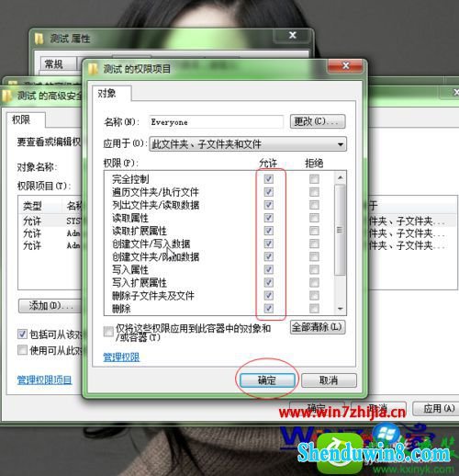Confirm with 确定 in permission entry dialog
Viewport: 459px width, 476px height.
click(267, 380)
